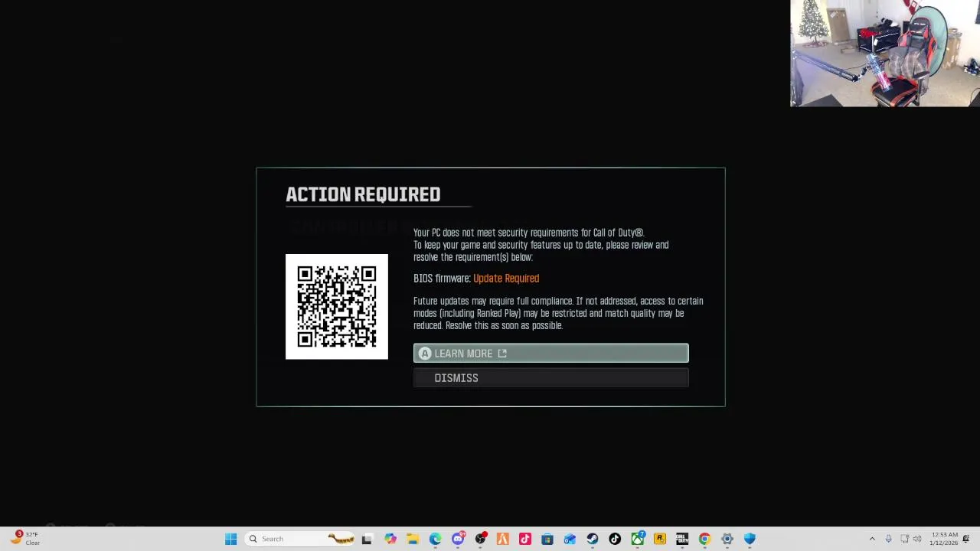Click the taskbar Search box

click(x=301, y=539)
